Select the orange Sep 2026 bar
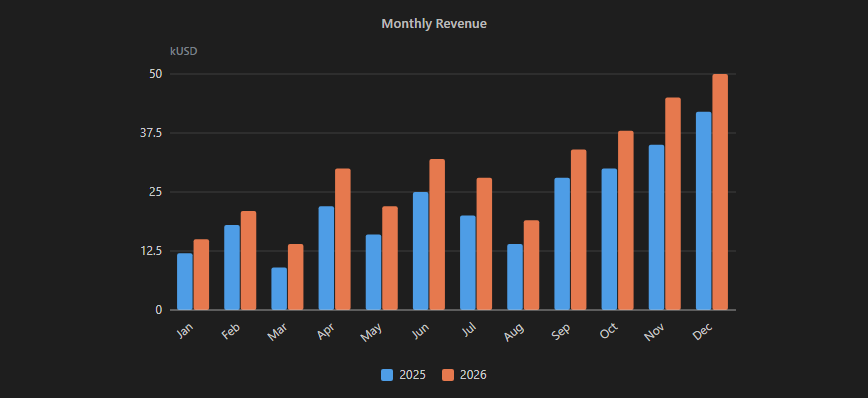This screenshot has width=868, height=398. click(578, 230)
